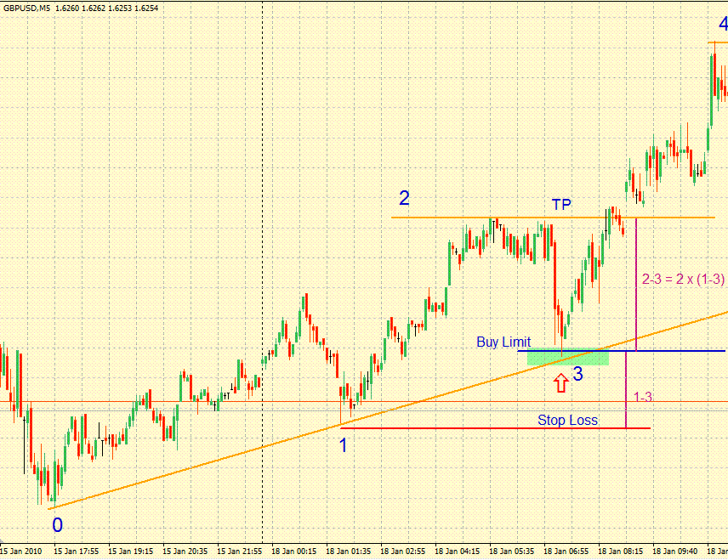The height and width of the screenshot is (560, 728).
Task: Click wave point label 3
Action: tap(577, 374)
